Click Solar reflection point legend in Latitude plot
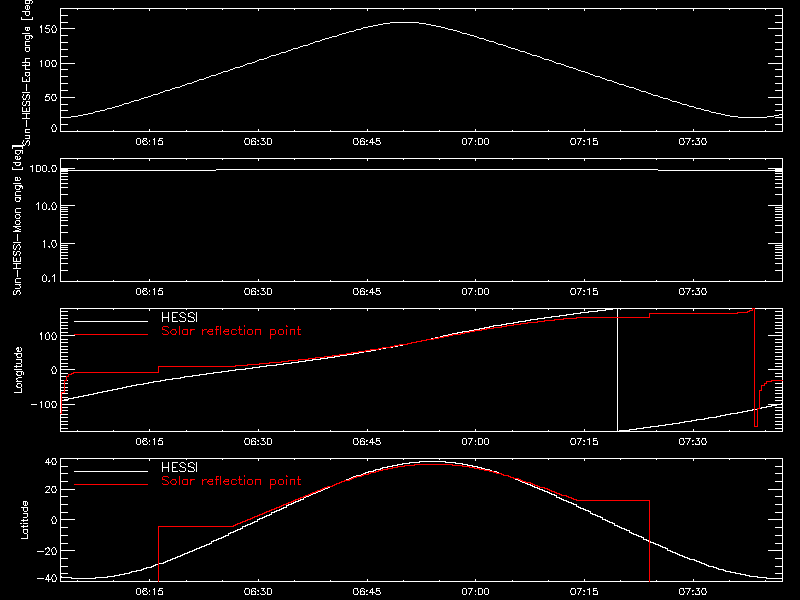Image resolution: width=800 pixels, height=600 pixels. (231, 481)
